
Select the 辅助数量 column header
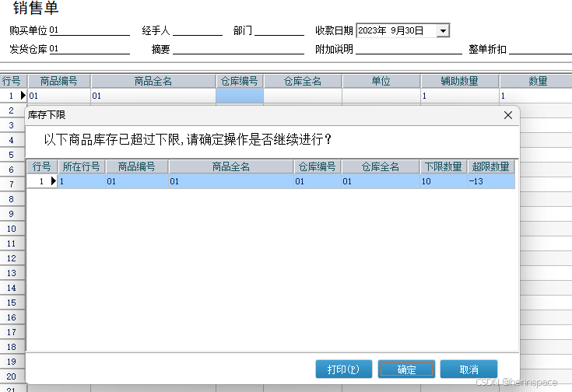click(460, 81)
